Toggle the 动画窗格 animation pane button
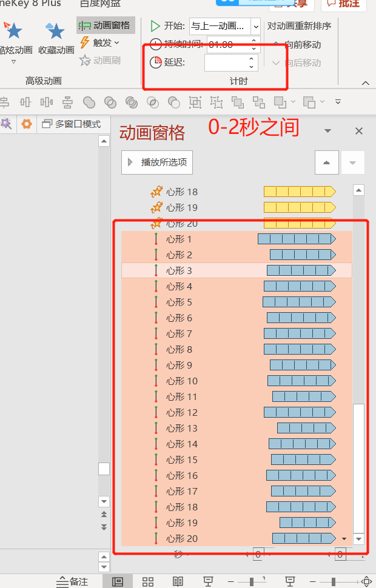The width and height of the screenshot is (376, 588). pyautogui.click(x=105, y=25)
